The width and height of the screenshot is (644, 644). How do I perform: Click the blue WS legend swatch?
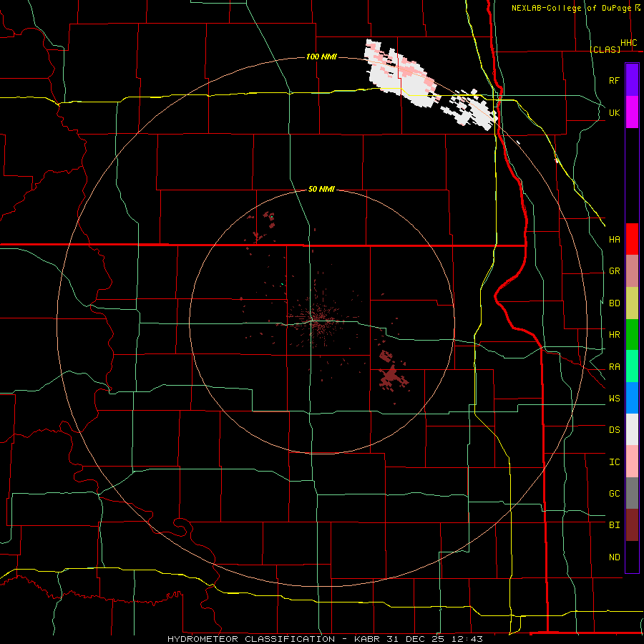632,398
